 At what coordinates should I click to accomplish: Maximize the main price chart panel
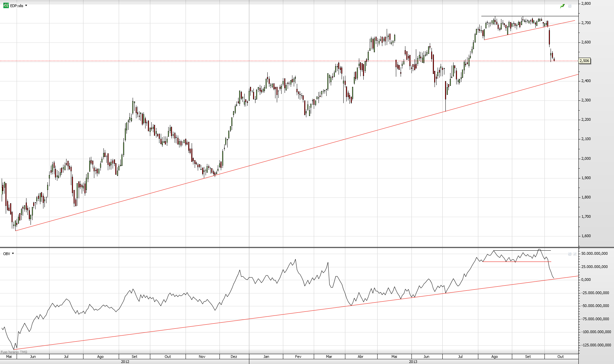[x=570, y=6]
